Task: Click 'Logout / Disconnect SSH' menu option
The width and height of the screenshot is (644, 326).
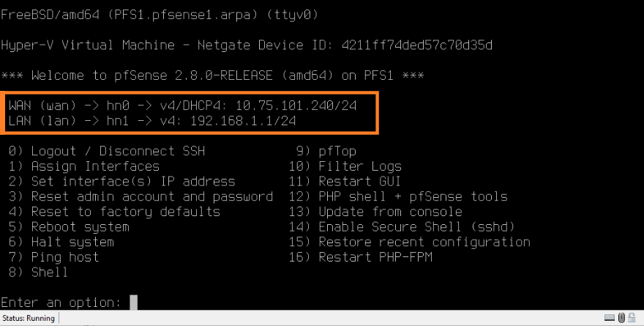Action: 117,151
